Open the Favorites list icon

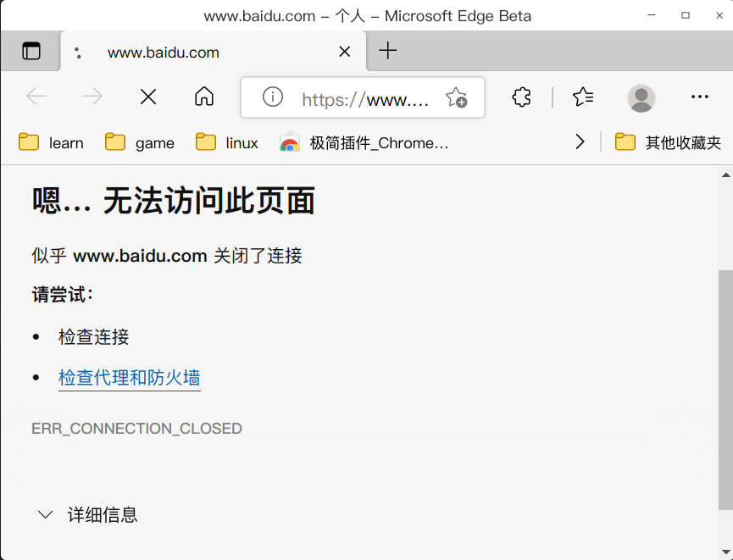582,97
